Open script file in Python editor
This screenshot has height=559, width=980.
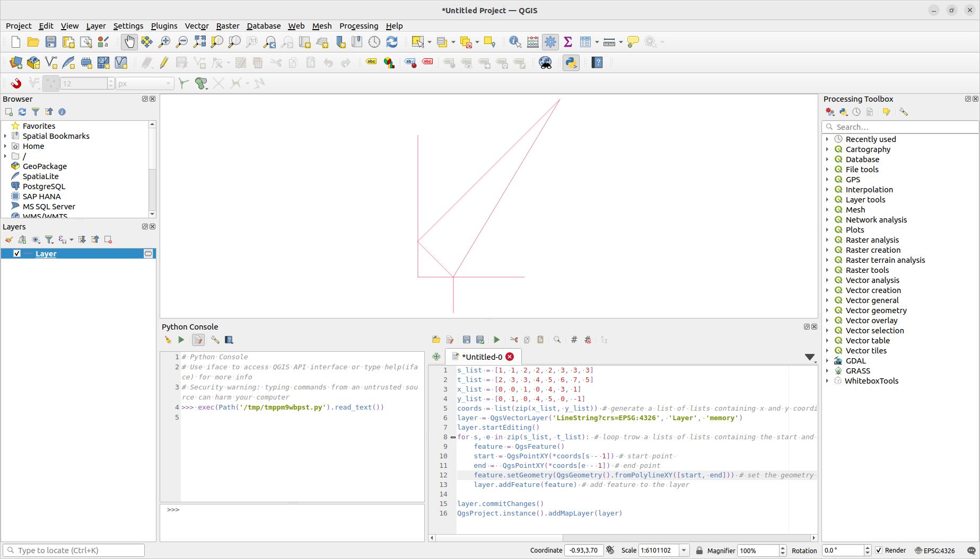436,340
